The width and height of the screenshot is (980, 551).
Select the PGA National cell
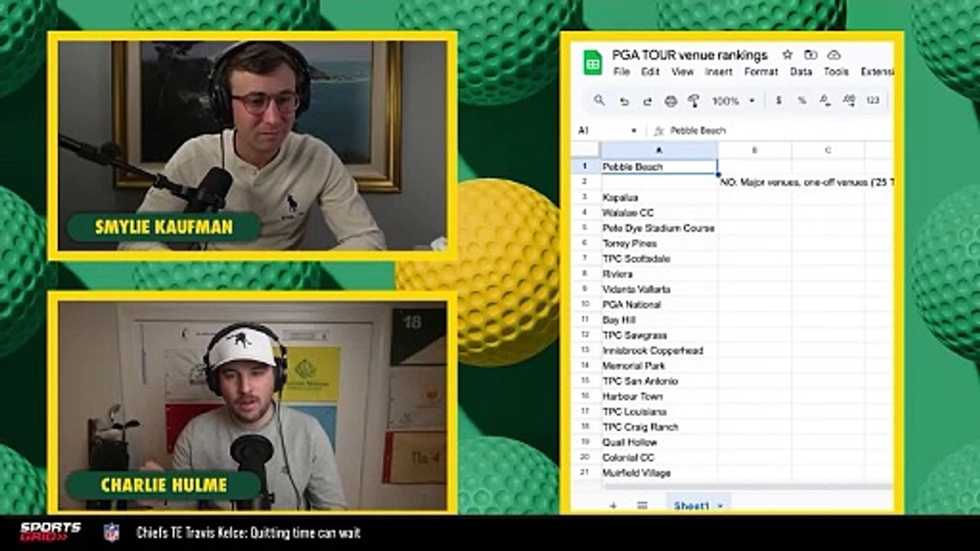click(x=659, y=305)
